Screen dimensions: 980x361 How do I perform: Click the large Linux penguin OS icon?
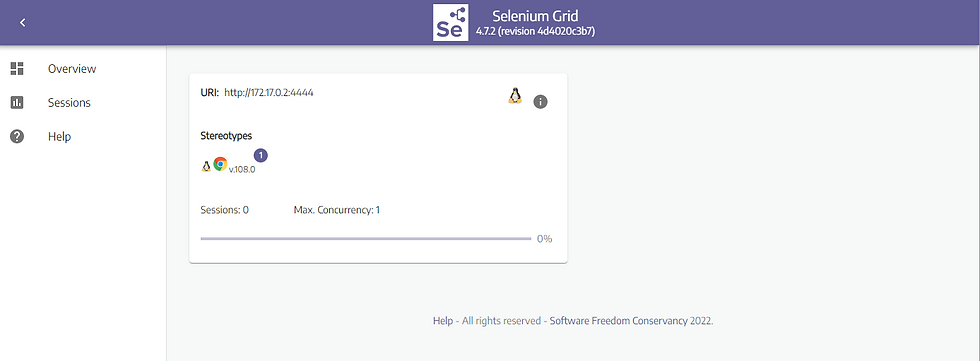coord(514,96)
